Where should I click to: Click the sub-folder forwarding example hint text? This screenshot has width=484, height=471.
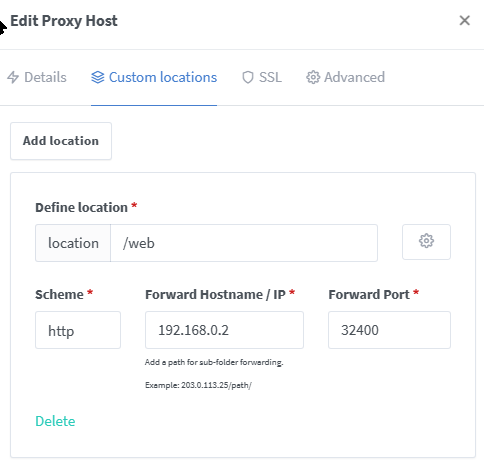pyautogui.click(x=198, y=385)
